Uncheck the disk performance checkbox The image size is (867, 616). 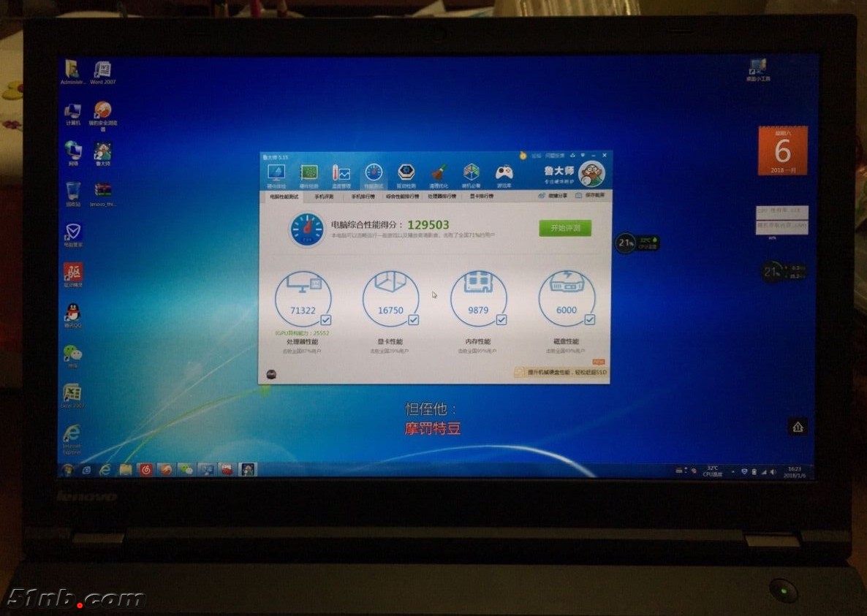pyautogui.click(x=590, y=320)
